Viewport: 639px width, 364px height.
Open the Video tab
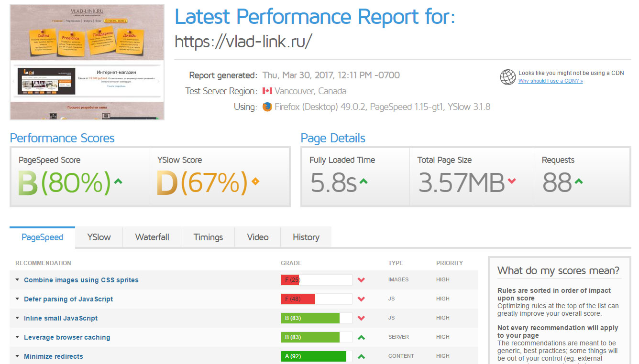tap(258, 237)
